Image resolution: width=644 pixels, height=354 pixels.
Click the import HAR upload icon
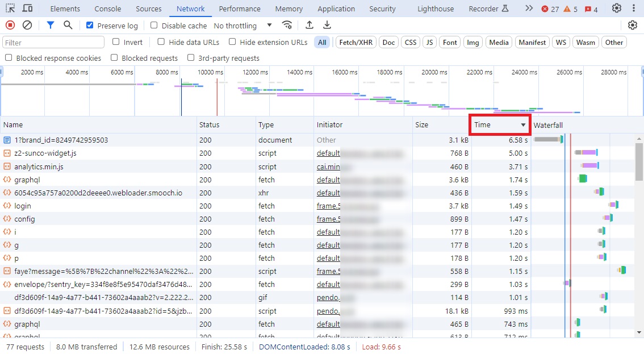pyautogui.click(x=310, y=25)
